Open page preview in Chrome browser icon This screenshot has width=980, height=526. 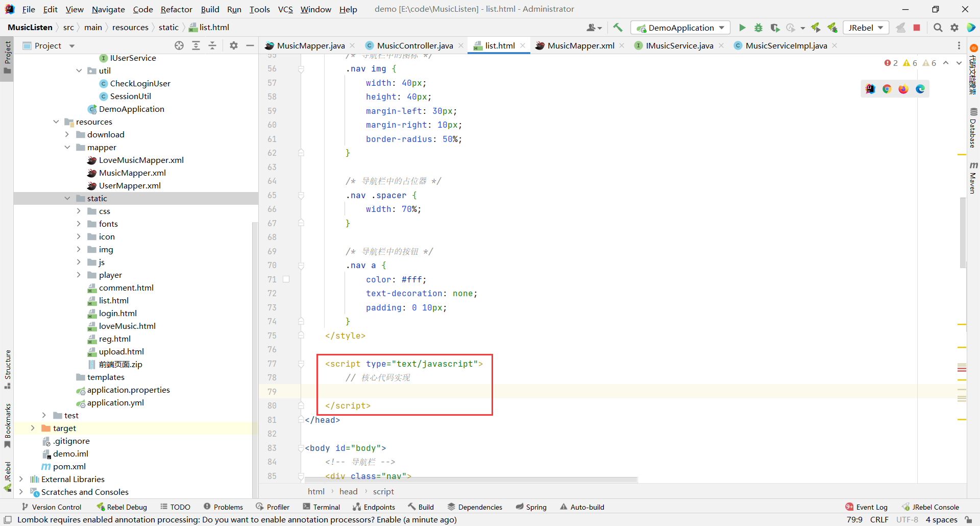click(x=887, y=89)
